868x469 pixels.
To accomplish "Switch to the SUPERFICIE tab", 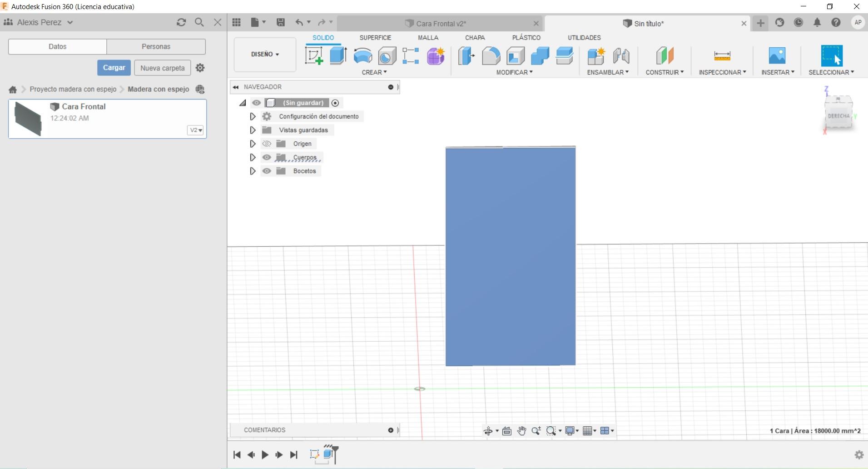I will pyautogui.click(x=375, y=38).
